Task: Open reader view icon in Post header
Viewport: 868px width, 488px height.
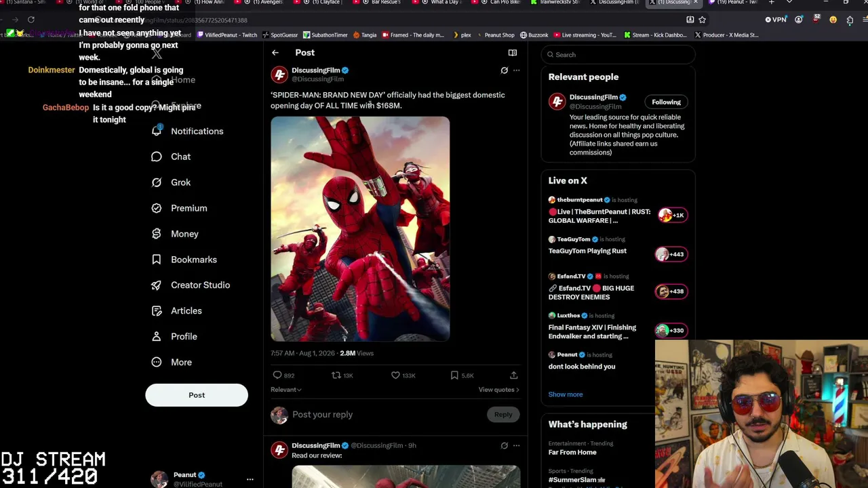Action: pos(513,53)
